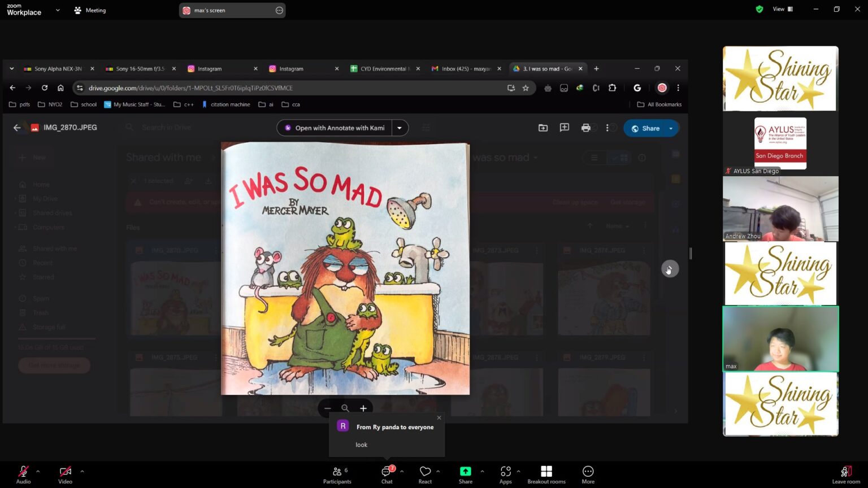The width and height of the screenshot is (868, 488).
Task: Expand audio options arrow beside Audio
Action: coord(38,471)
